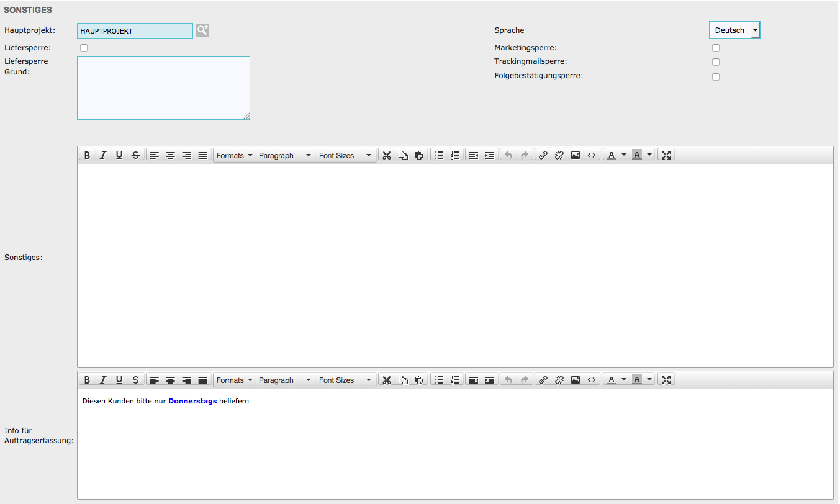
Task: Insert a bullet list in Info für Auftragserfassung editor
Action: click(x=439, y=380)
